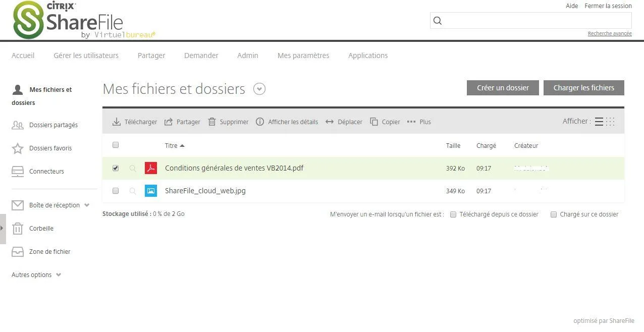
Task: Sort by Chargé column header
Action: 486,146
